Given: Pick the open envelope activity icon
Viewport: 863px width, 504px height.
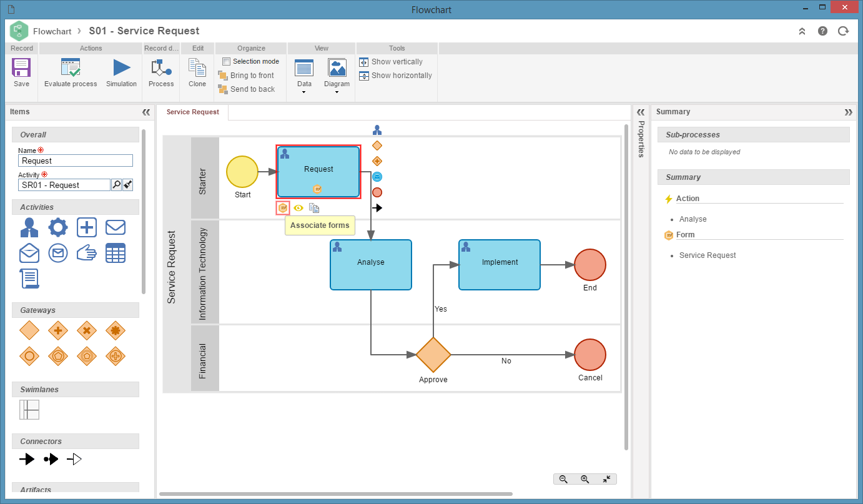Looking at the screenshot, I should (x=29, y=253).
